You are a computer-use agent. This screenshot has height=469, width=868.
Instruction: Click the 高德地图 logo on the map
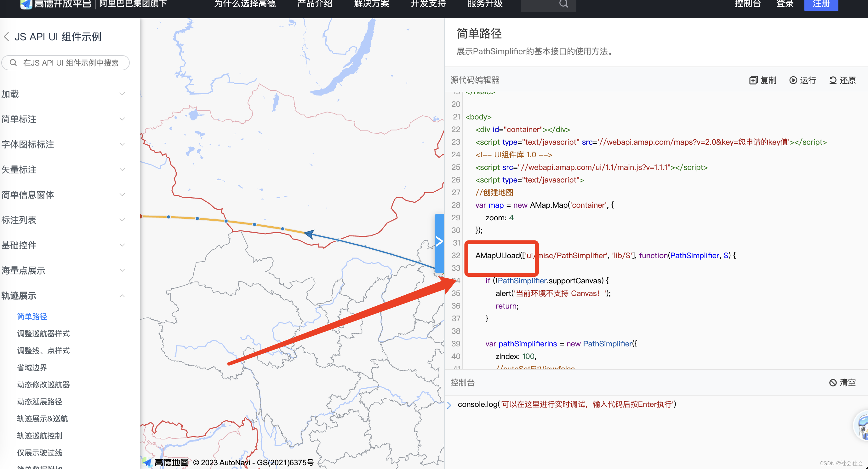[x=166, y=462]
